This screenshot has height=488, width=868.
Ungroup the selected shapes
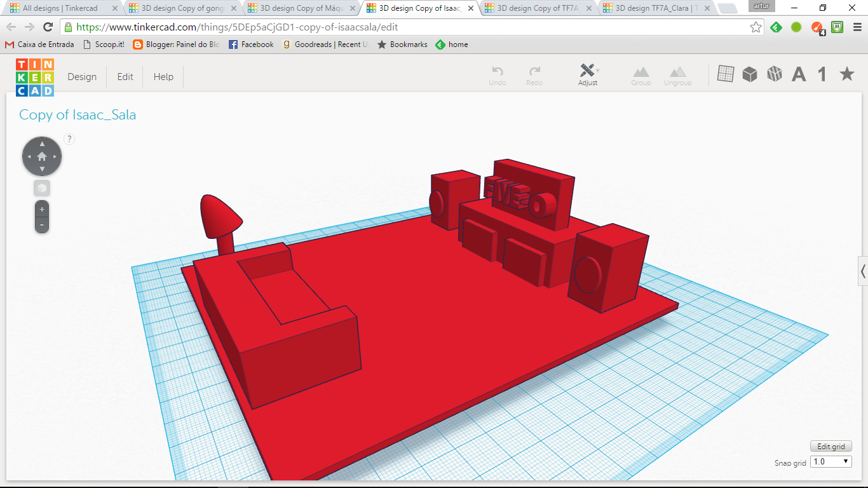677,76
